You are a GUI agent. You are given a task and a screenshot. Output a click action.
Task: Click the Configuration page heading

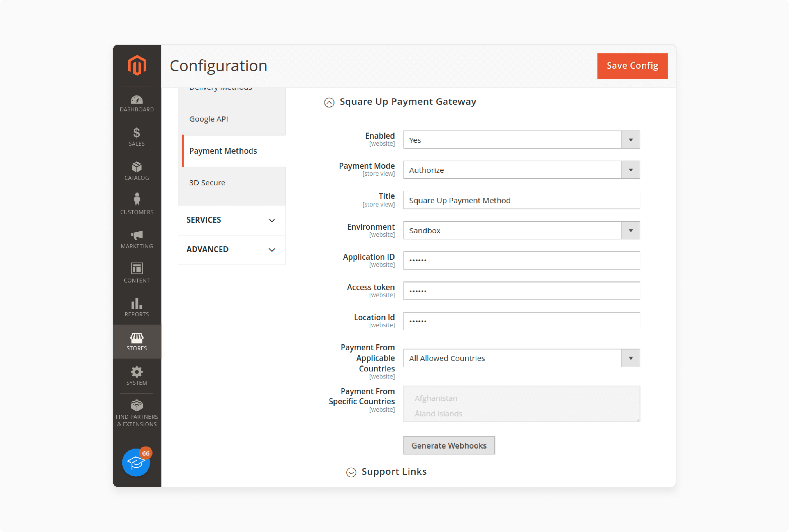(218, 65)
